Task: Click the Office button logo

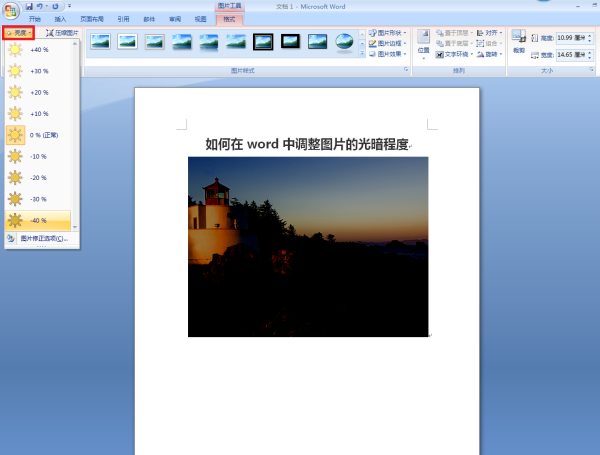Action: pyautogui.click(x=10, y=10)
